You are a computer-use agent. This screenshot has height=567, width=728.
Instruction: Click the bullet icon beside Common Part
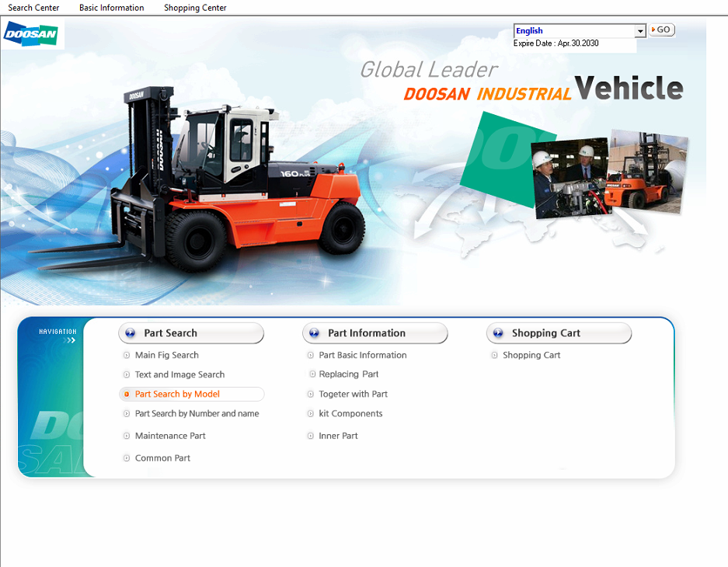click(127, 458)
